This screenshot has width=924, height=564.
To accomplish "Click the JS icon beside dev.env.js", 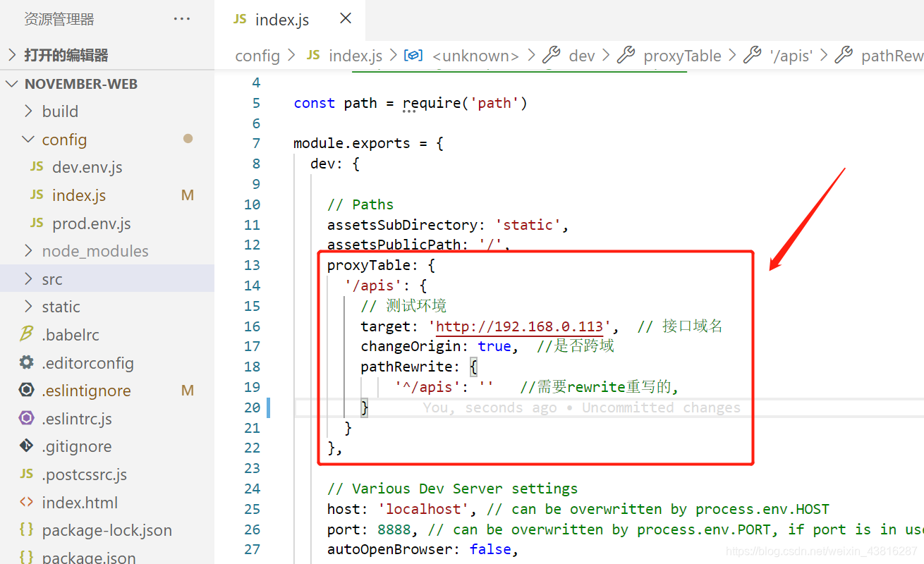I will (37, 166).
